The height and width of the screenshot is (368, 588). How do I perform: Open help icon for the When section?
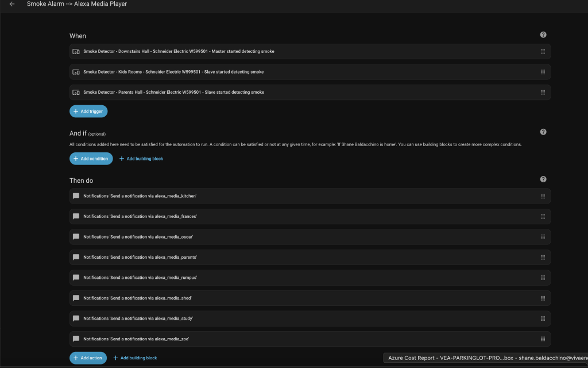click(543, 35)
